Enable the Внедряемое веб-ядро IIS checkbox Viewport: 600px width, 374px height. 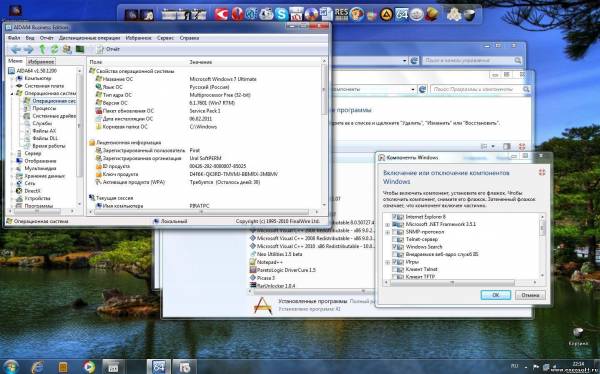point(395,254)
